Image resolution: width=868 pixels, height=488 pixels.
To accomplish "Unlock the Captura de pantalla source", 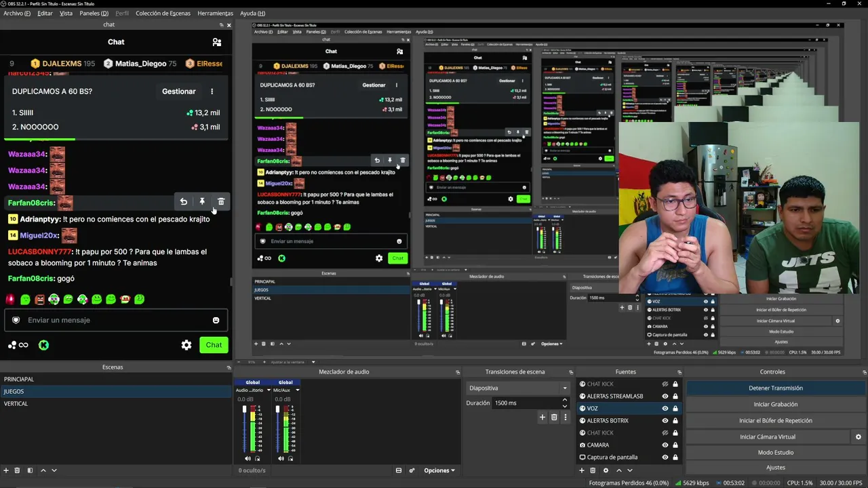I will pos(675,457).
